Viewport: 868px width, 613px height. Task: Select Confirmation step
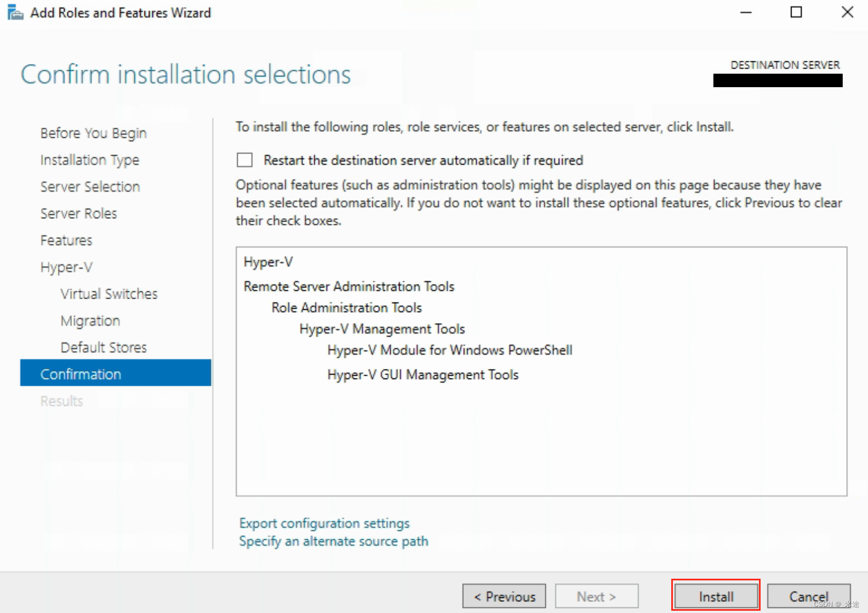pos(80,373)
